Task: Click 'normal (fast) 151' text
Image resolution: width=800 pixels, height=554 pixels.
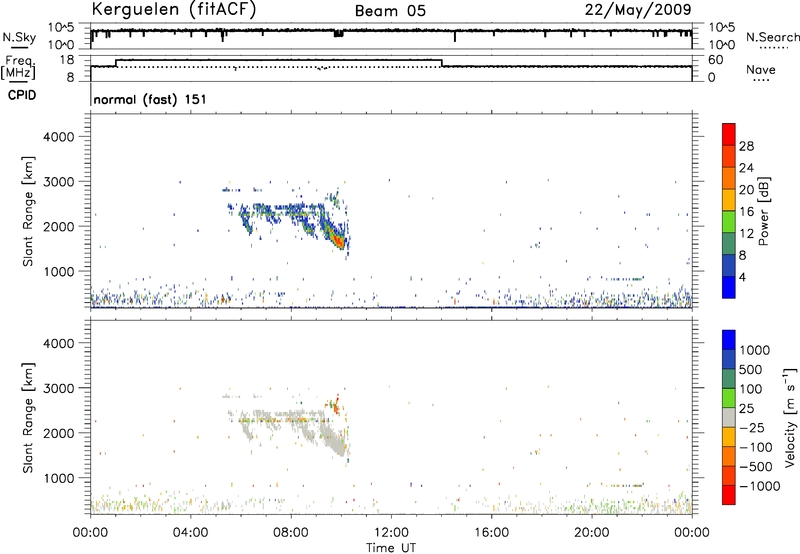Action: click(x=150, y=99)
